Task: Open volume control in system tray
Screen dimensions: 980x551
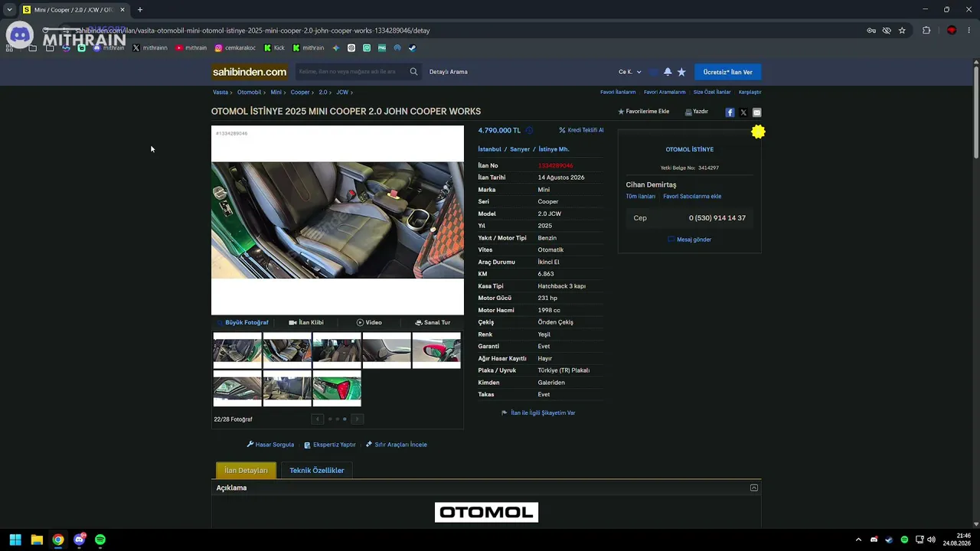Action: [931, 540]
